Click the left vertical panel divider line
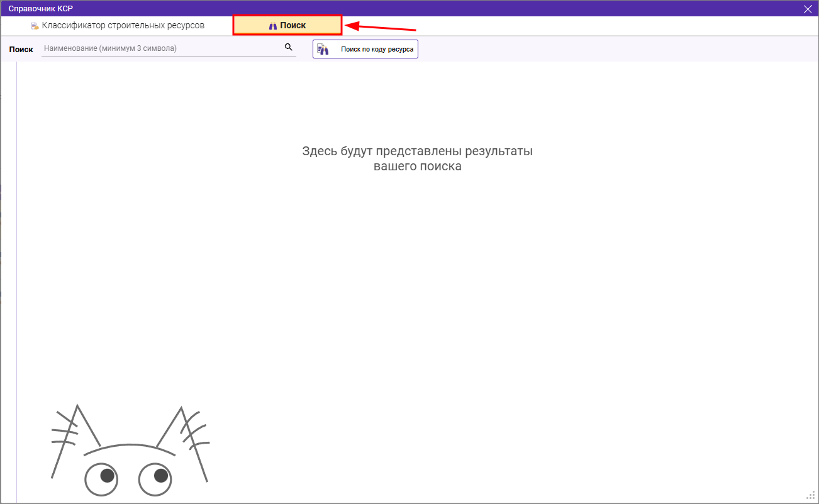Screen dimensions: 819x504 (17, 283)
